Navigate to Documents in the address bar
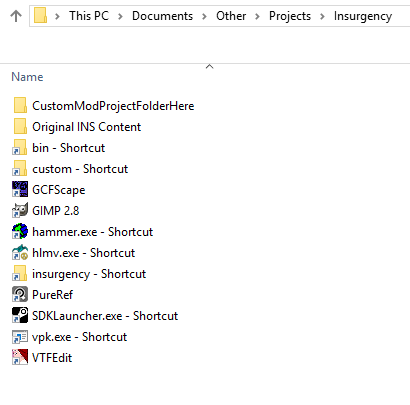Screen dimensions: 410x405 [x=162, y=16]
